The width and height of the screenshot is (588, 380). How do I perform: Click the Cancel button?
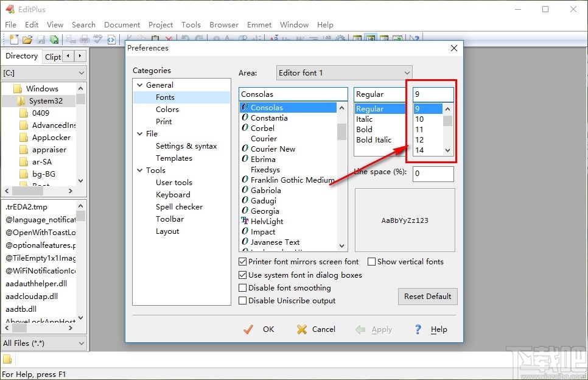(316, 329)
